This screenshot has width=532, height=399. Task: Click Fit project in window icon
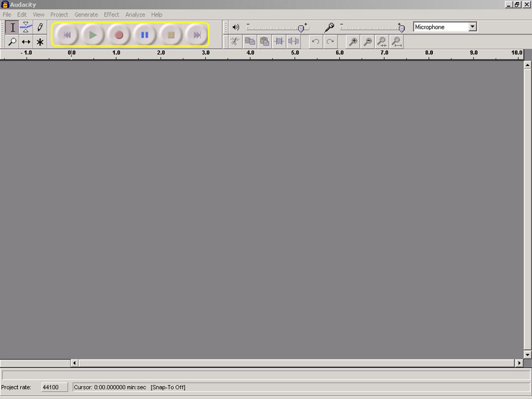[x=397, y=42]
